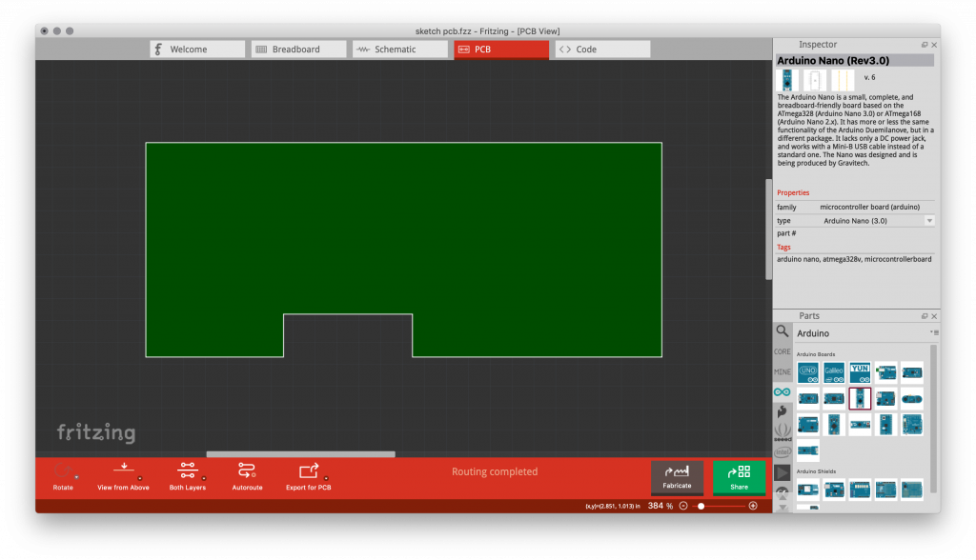976x560 pixels.
Task: Click the Inspector schematic image thumbnail
Action: 815,80
